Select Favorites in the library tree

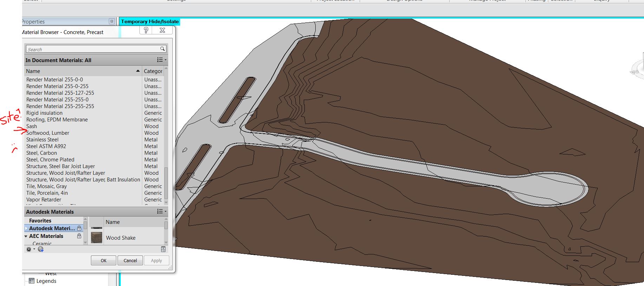click(x=40, y=221)
